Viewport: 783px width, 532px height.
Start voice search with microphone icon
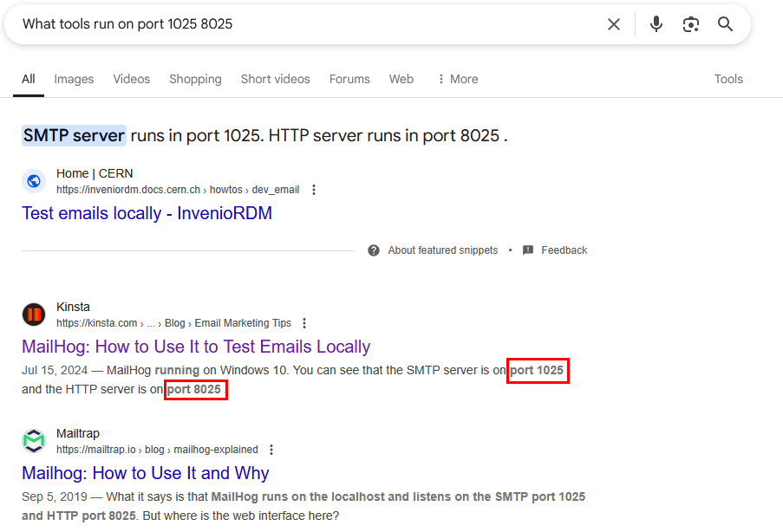pos(656,24)
